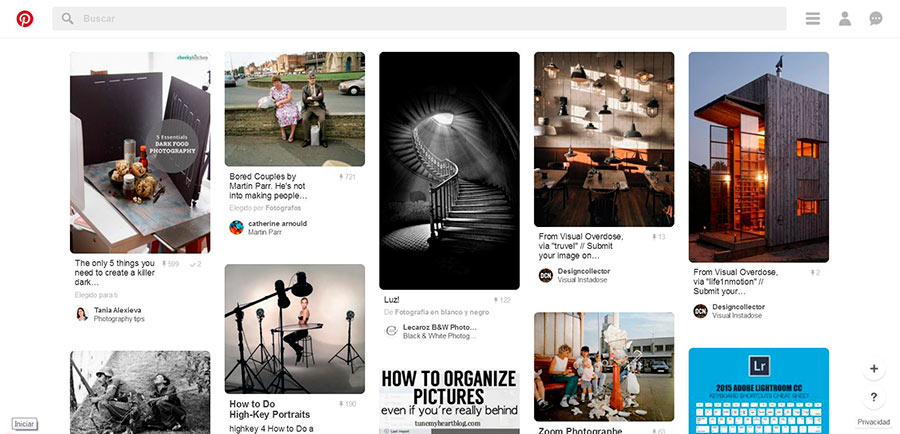
Task: Click the pin count 122 on Luz! pin
Action: point(502,300)
